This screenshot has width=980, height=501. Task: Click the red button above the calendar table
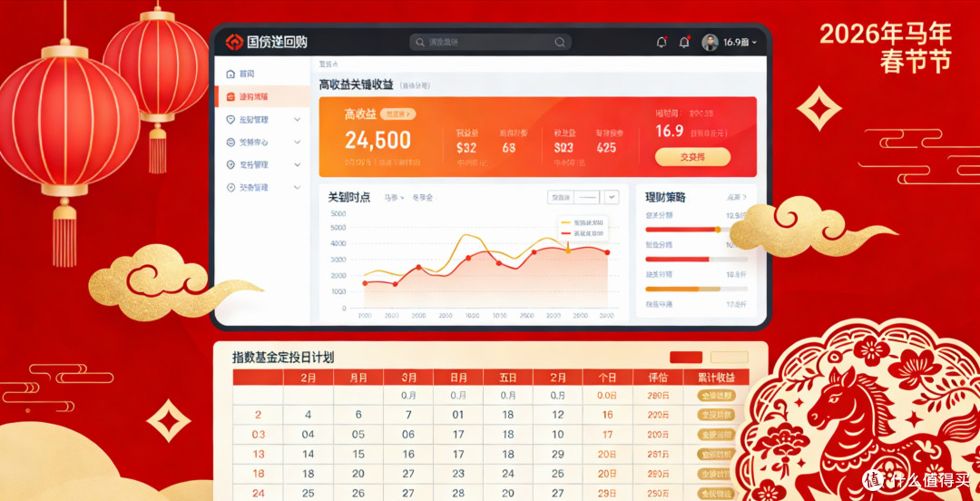[x=686, y=357]
